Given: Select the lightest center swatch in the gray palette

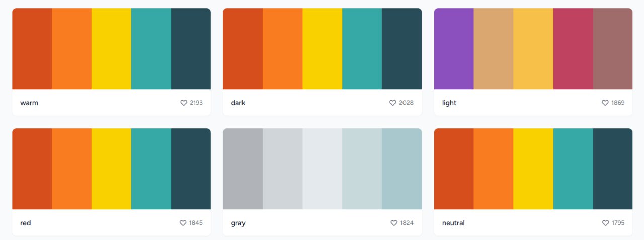Looking at the screenshot, I should pos(322,169).
